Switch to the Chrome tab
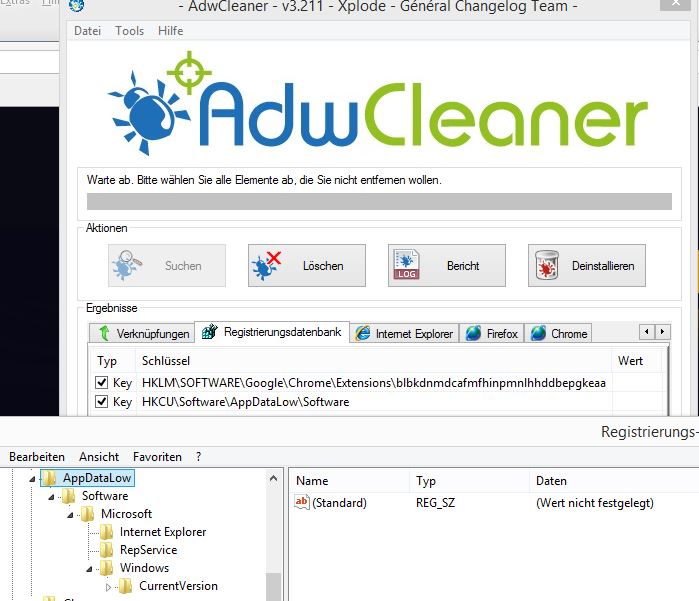 tap(558, 333)
